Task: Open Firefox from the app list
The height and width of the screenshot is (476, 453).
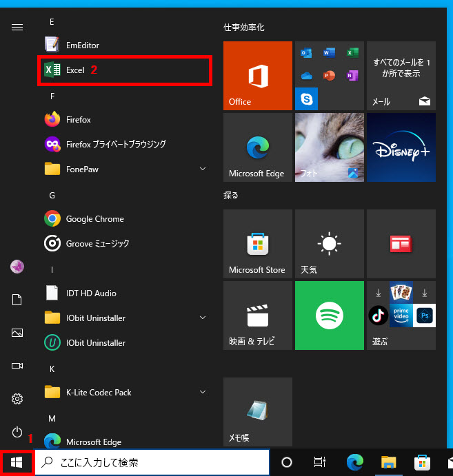Action: coord(78,120)
